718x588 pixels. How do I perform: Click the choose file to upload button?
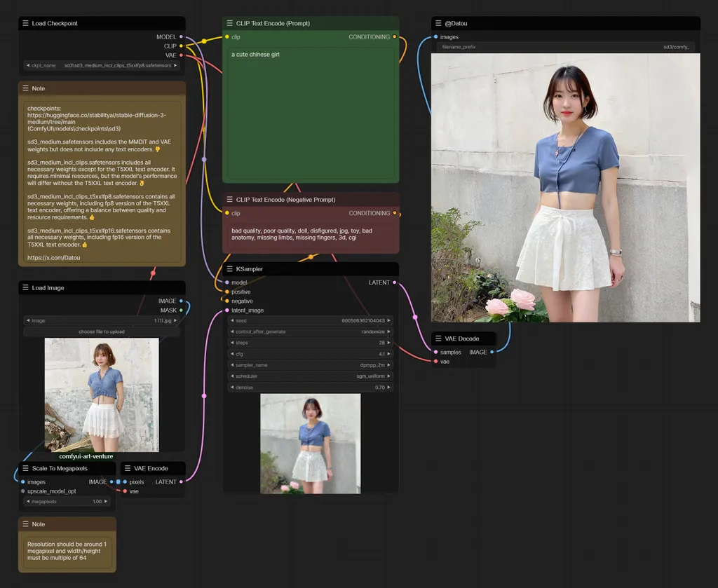[102, 331]
